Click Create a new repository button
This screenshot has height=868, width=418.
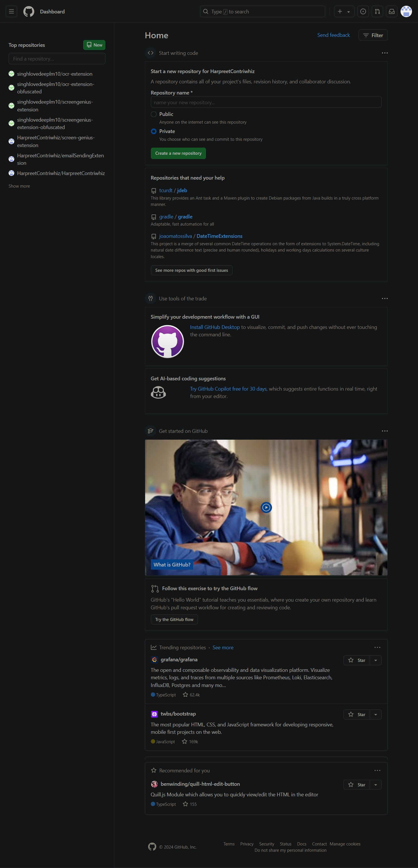pyautogui.click(x=178, y=153)
